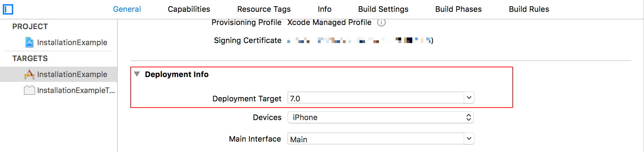
Task: Click the InstallationExampleTests bundle icon
Action: click(30, 90)
